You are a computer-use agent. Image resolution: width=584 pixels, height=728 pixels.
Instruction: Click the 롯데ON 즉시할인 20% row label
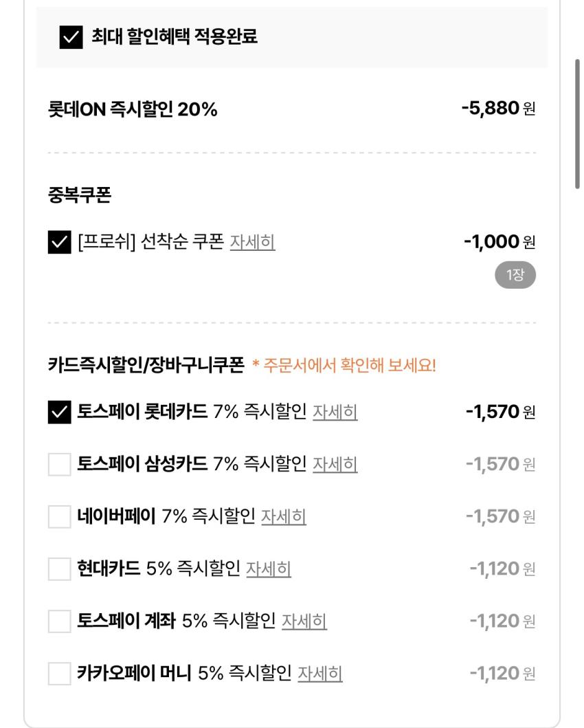[x=132, y=109]
